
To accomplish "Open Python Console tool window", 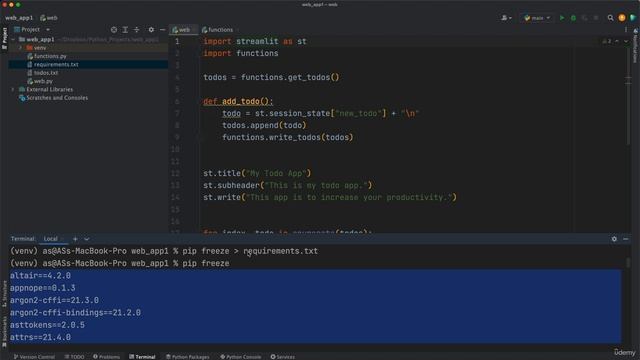I will (240, 357).
